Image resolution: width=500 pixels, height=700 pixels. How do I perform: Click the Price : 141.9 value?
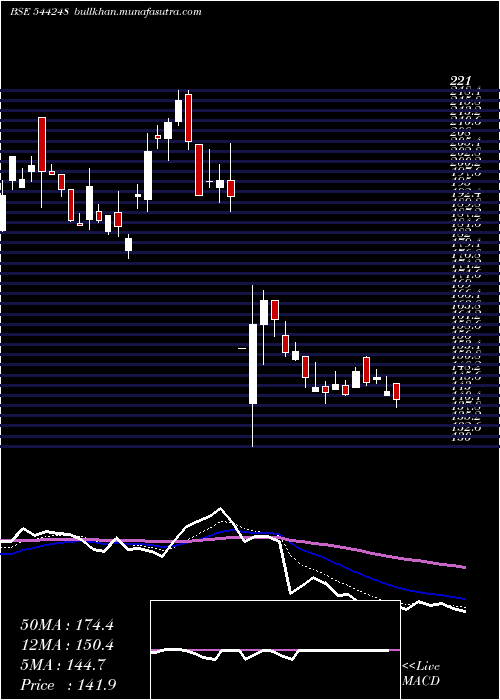(68, 685)
